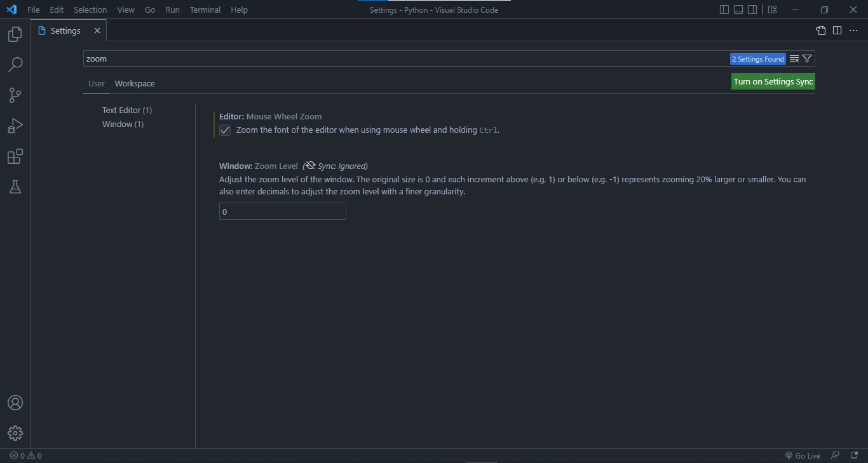
Task: Click the Sync: Ignored indicator
Action: point(336,166)
